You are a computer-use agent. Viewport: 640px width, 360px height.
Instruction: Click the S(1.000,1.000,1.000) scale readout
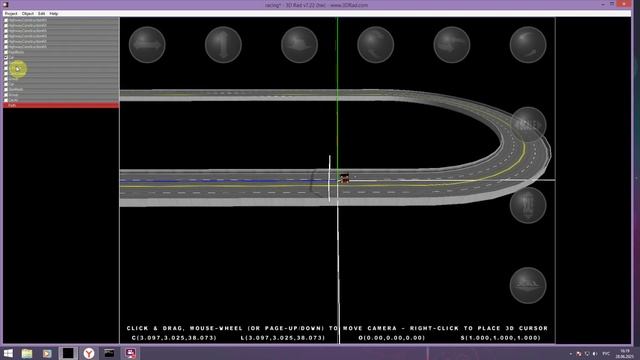501,338
